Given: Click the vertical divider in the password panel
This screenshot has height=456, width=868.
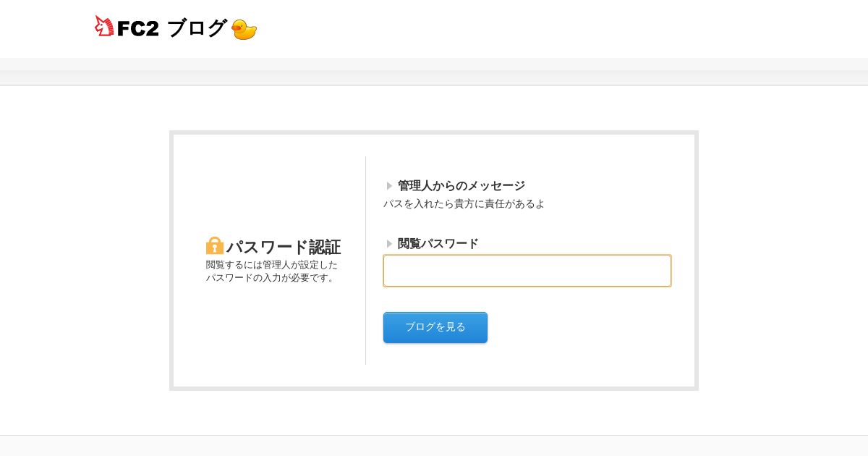Looking at the screenshot, I should (x=365, y=261).
